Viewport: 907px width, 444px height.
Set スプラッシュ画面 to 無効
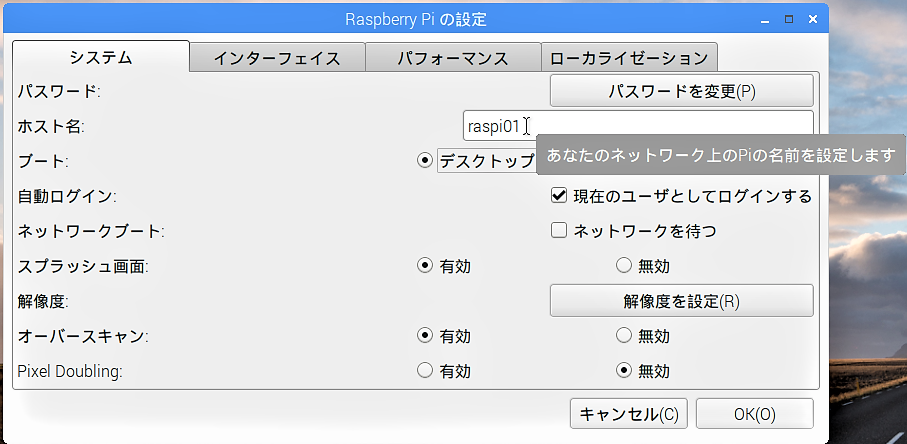(624, 266)
